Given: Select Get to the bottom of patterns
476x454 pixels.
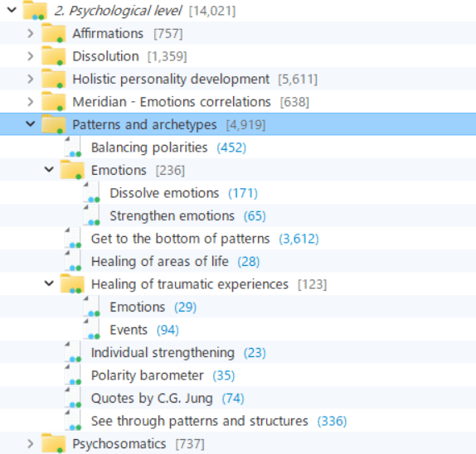Looking at the screenshot, I should tap(180, 239).
